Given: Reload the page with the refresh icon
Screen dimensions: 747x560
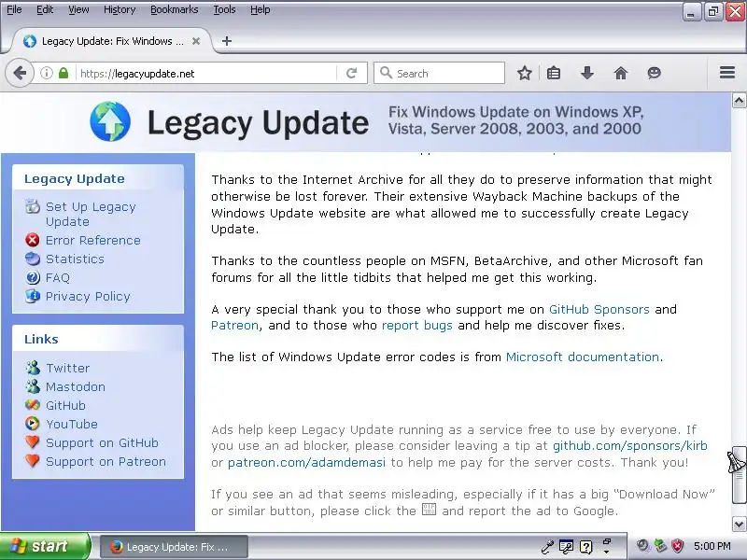Looking at the screenshot, I should 352,74.
